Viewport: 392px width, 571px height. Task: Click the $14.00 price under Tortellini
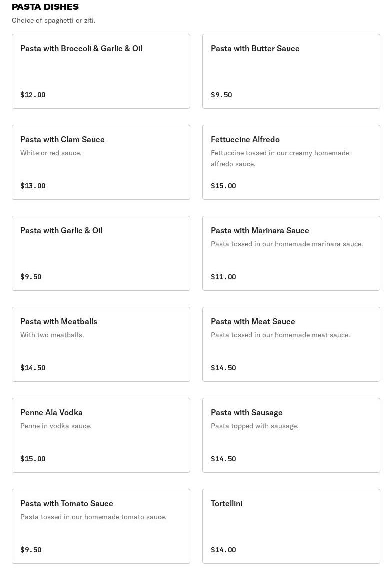(x=223, y=550)
